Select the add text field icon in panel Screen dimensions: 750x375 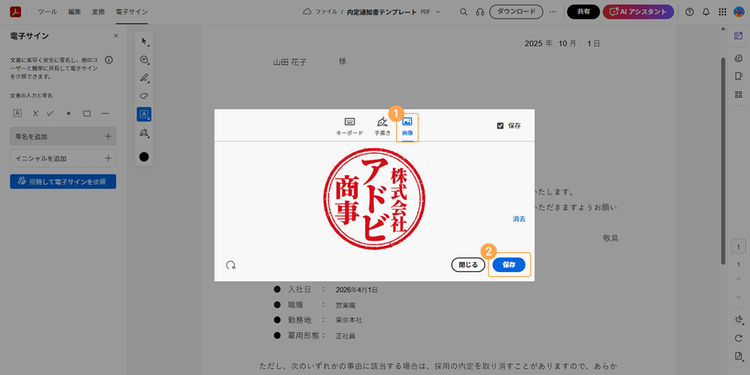tap(17, 113)
